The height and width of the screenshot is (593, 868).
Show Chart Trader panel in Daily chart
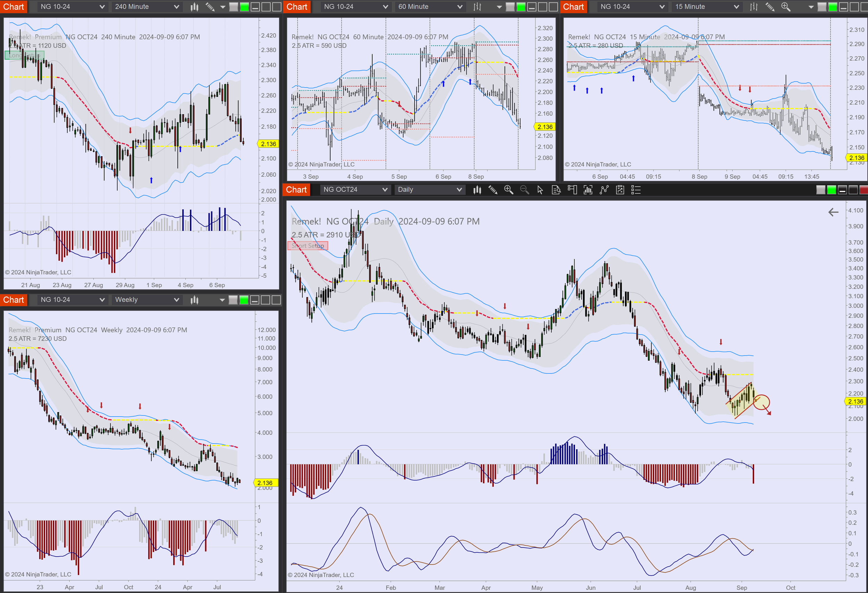tap(572, 190)
